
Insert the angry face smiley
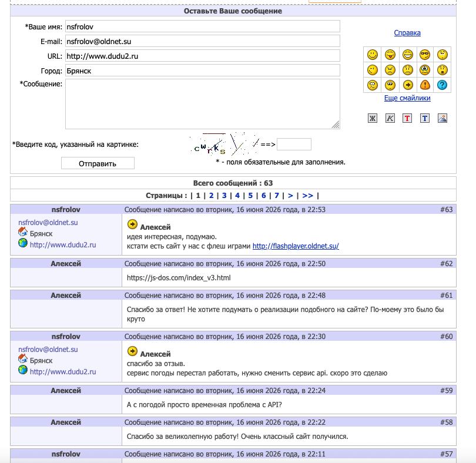point(390,70)
